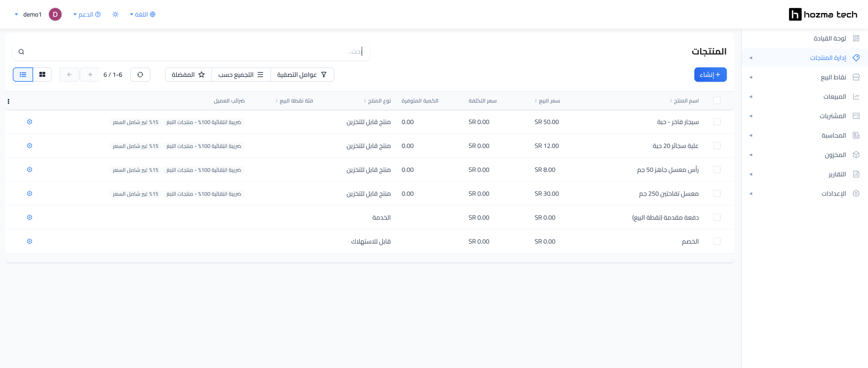The height and width of the screenshot is (368, 868).
Task: Click the 1-6 / 6 pager counter
Action: 113,75
